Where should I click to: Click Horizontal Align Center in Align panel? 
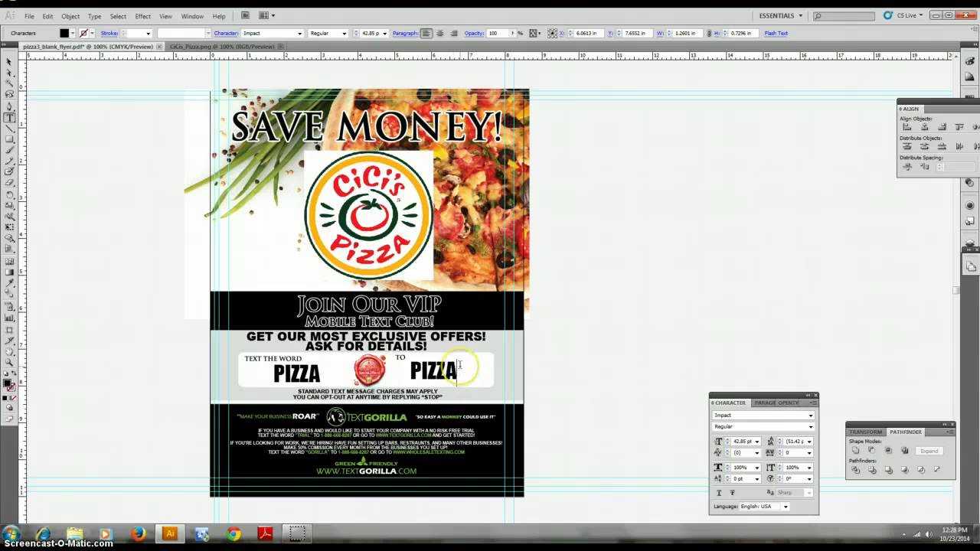pos(925,127)
